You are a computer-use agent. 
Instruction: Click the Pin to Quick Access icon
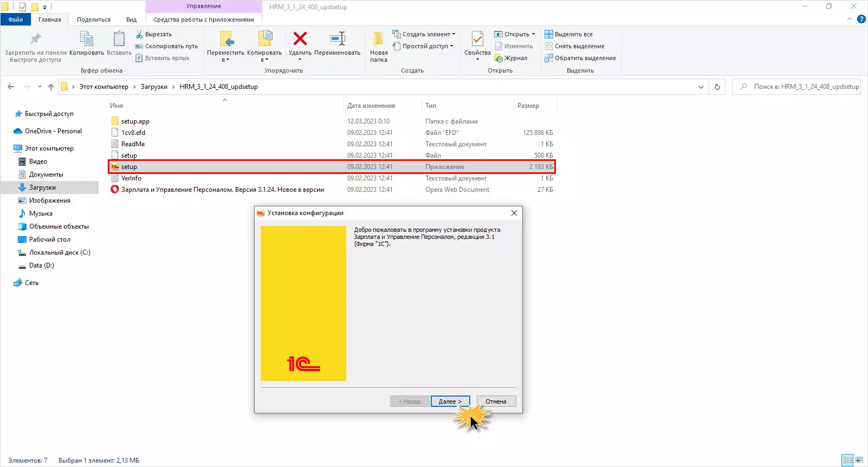click(x=36, y=38)
